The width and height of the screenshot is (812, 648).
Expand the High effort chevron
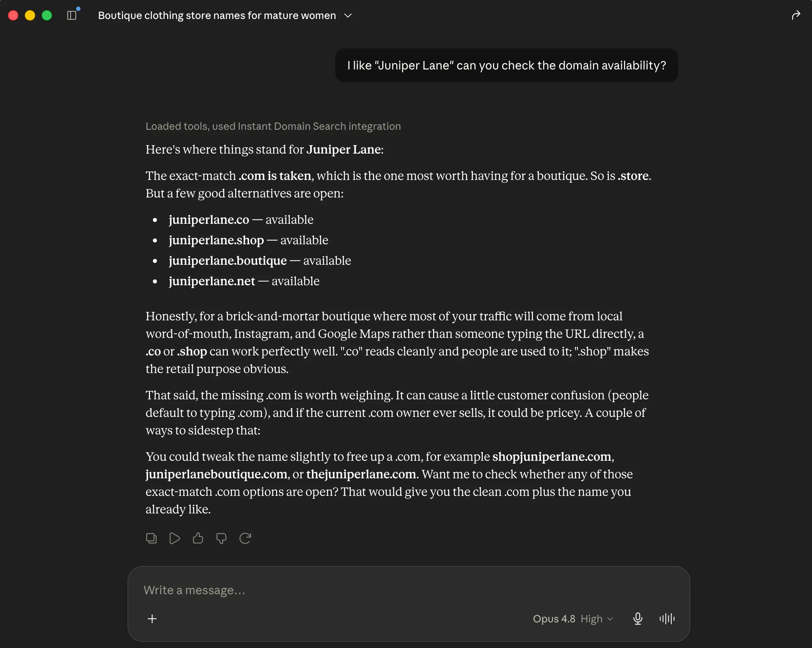[610, 619]
